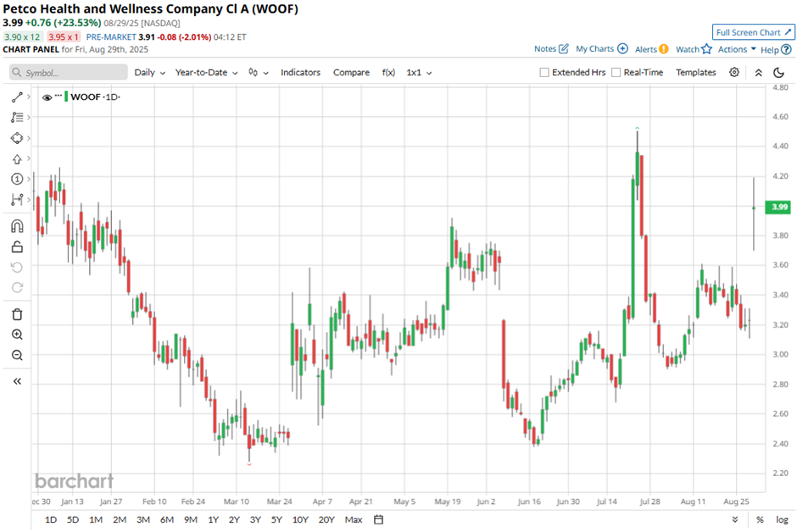Select the 1D time range

[x=51, y=520]
